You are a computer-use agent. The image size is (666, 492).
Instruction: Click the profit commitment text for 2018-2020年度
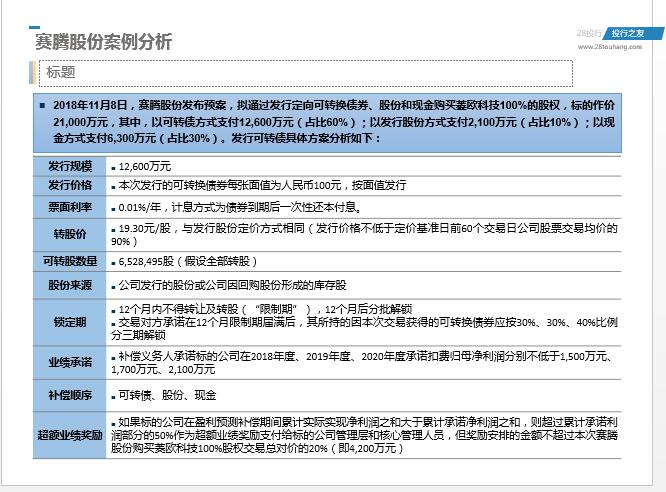click(x=362, y=362)
